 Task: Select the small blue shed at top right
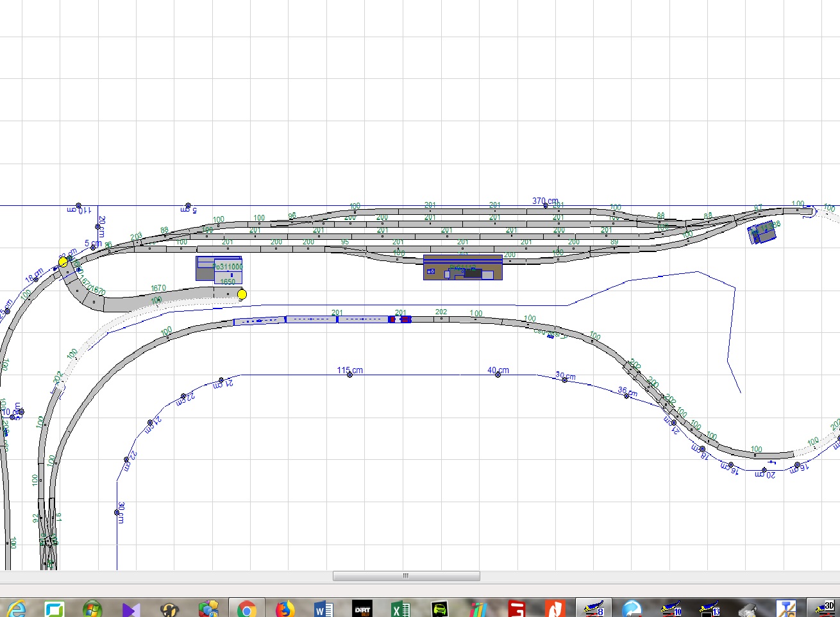point(762,232)
